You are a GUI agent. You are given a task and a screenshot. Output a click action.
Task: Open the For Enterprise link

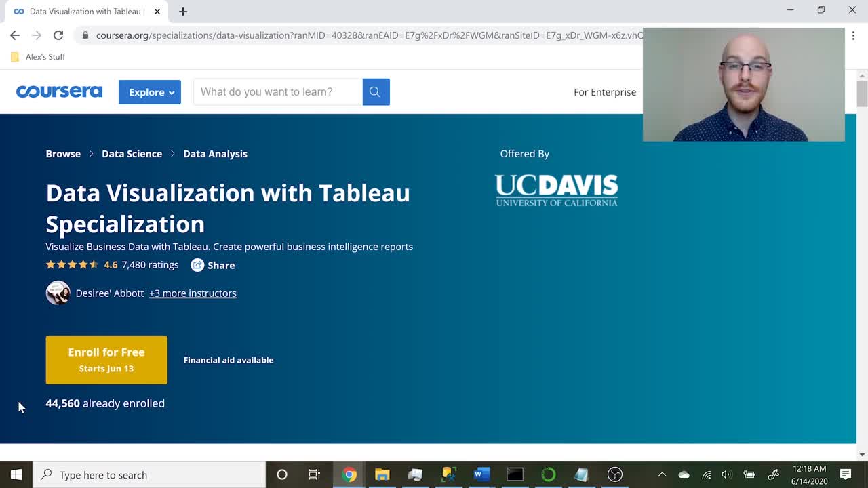(605, 92)
